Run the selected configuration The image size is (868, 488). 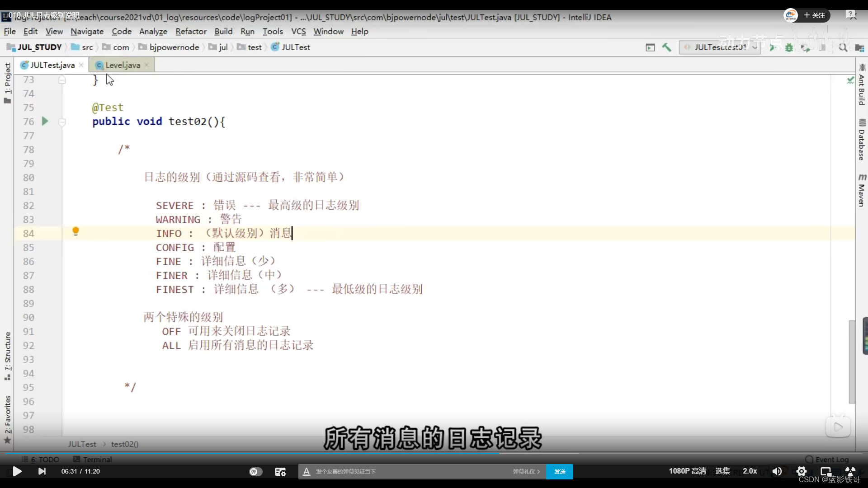point(773,47)
